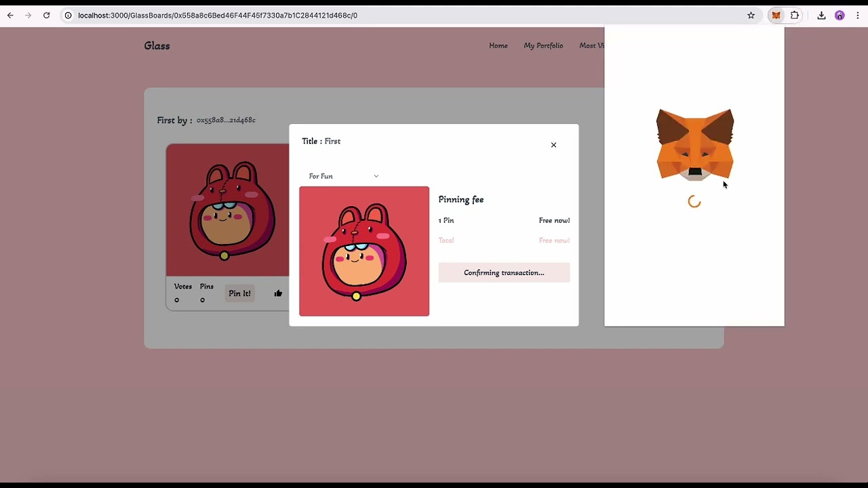
Task: Bookmark this page with the star icon
Action: coord(751,15)
